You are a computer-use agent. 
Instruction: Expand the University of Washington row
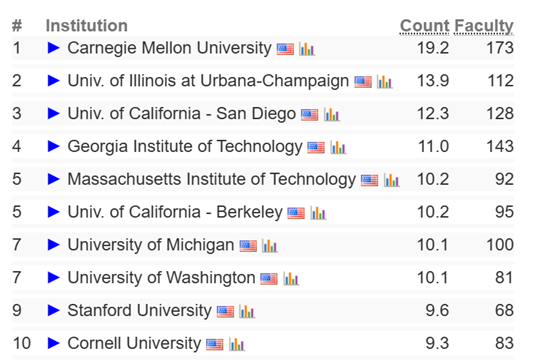[53, 278]
